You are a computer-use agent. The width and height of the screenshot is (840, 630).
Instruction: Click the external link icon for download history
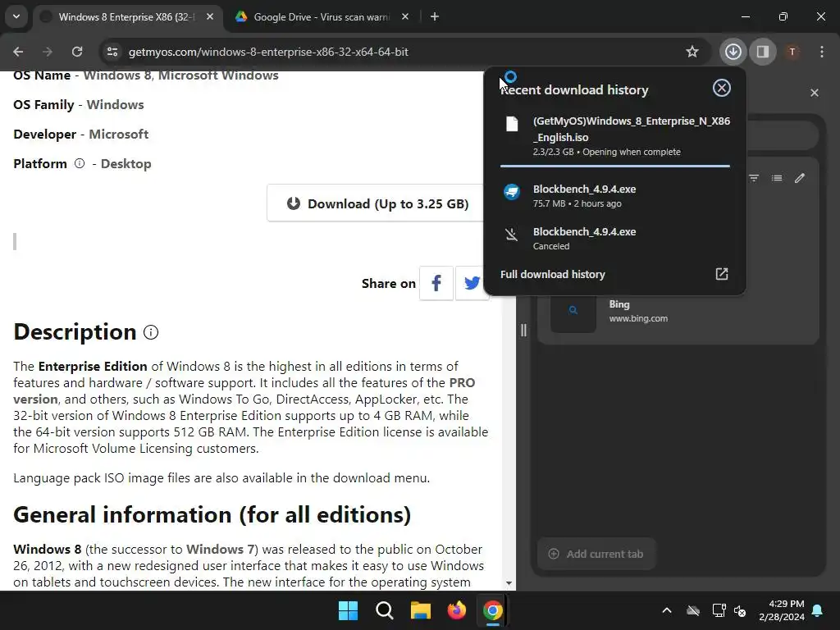click(x=722, y=274)
